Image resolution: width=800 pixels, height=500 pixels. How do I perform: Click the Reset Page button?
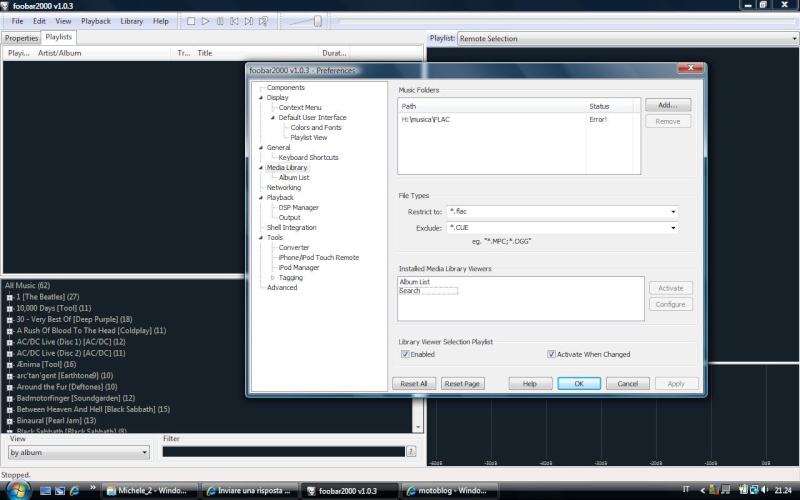click(x=462, y=384)
